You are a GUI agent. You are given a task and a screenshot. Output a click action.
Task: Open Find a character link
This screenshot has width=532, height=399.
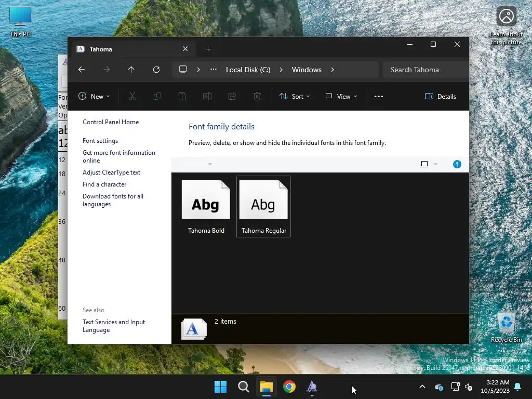(104, 184)
